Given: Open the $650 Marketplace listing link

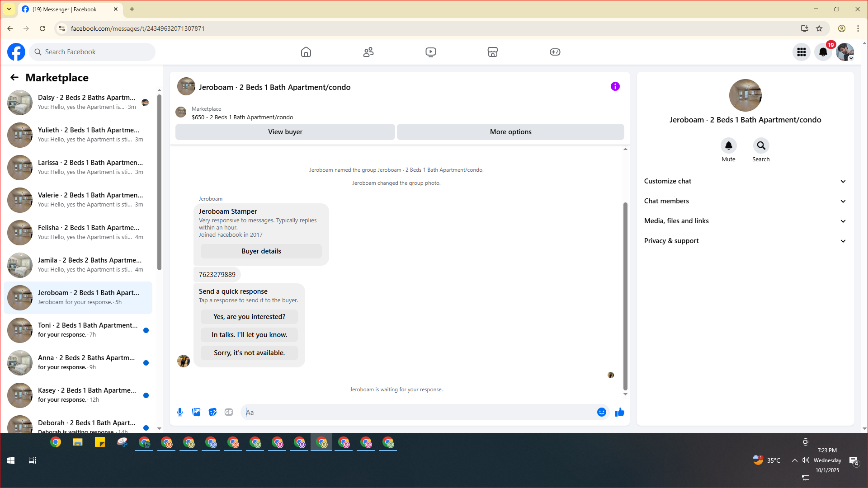Looking at the screenshot, I should click(242, 117).
